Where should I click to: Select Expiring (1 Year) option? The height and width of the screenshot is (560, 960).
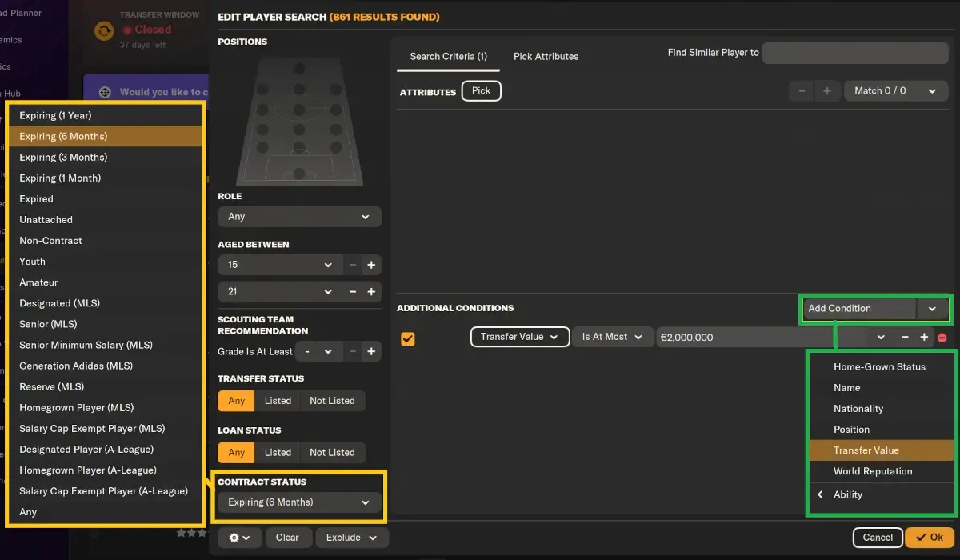(x=105, y=116)
